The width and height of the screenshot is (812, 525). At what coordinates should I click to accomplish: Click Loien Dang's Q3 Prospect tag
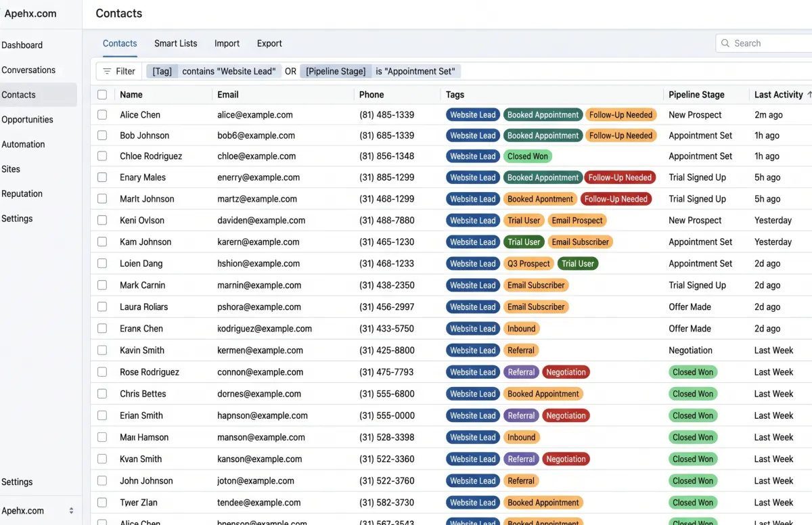(x=529, y=264)
